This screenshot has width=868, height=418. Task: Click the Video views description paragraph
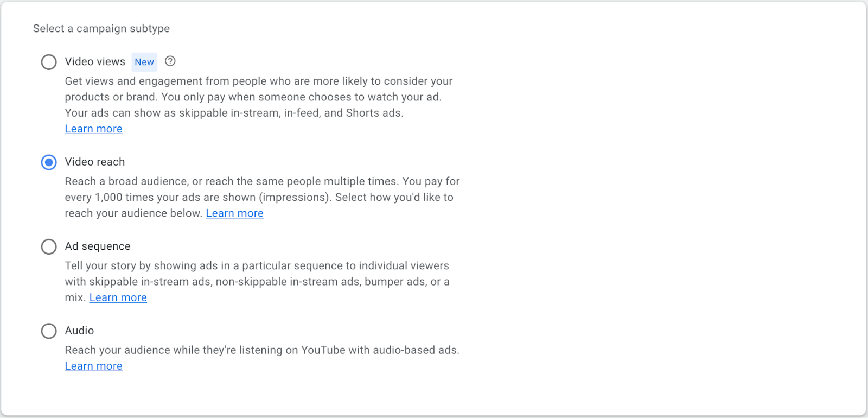[258, 97]
